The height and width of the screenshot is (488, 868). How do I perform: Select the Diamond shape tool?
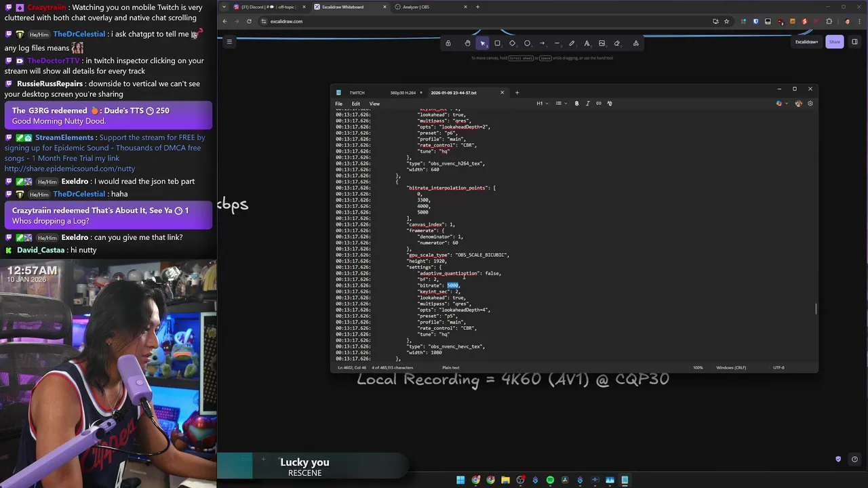pos(512,43)
